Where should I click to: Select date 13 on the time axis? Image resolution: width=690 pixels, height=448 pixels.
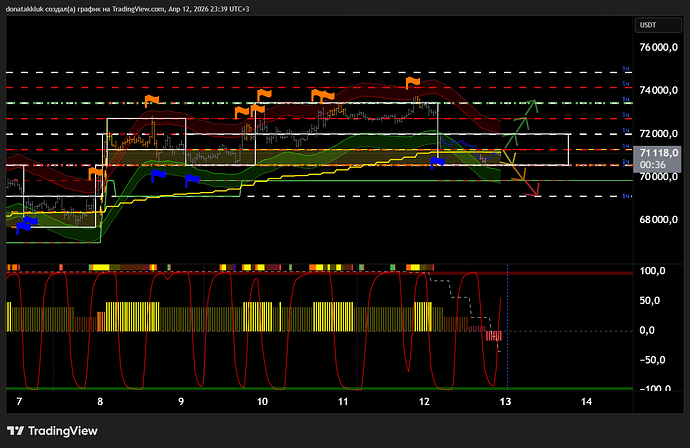(505, 401)
